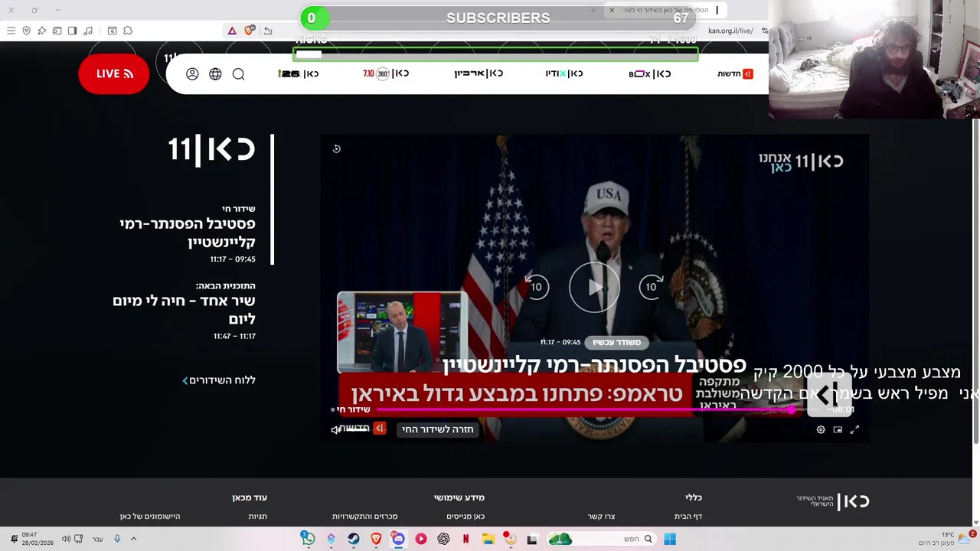The height and width of the screenshot is (551, 980).
Task: Click the red LIVE button
Action: pyautogui.click(x=113, y=73)
